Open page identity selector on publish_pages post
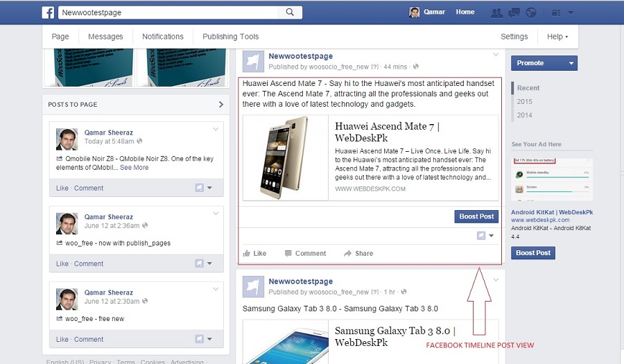Viewport: 624px width, 364px height. tap(203, 263)
